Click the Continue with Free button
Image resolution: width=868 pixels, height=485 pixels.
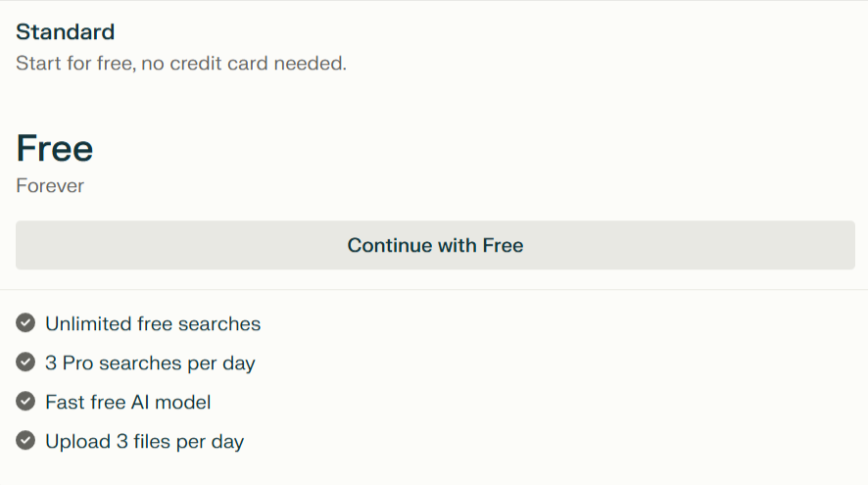coord(435,245)
